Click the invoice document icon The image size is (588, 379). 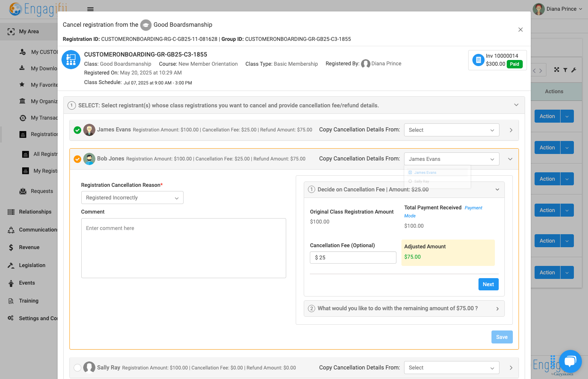click(x=478, y=60)
